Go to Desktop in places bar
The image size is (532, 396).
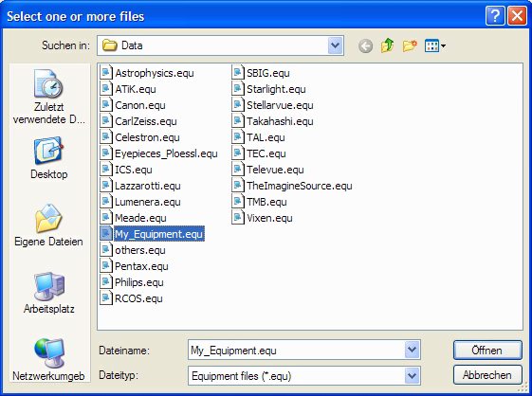(48, 158)
